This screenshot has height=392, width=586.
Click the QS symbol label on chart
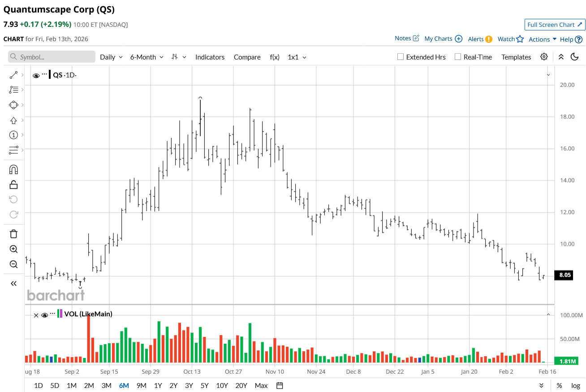[x=58, y=75]
